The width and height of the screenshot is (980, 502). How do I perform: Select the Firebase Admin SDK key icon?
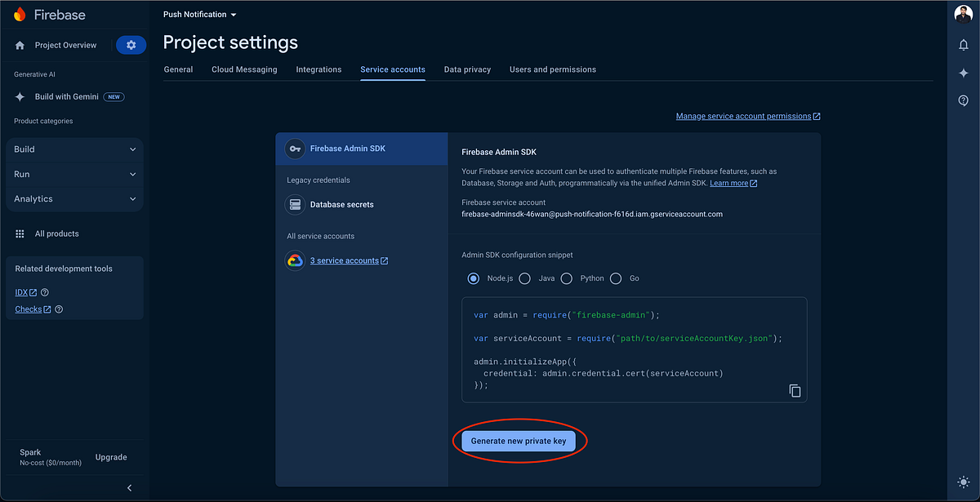tap(295, 149)
